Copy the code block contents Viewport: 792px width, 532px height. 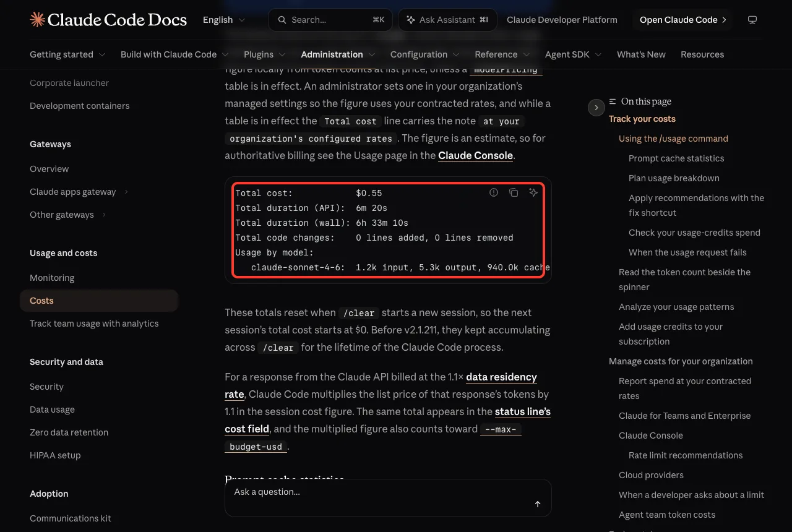pyautogui.click(x=514, y=192)
